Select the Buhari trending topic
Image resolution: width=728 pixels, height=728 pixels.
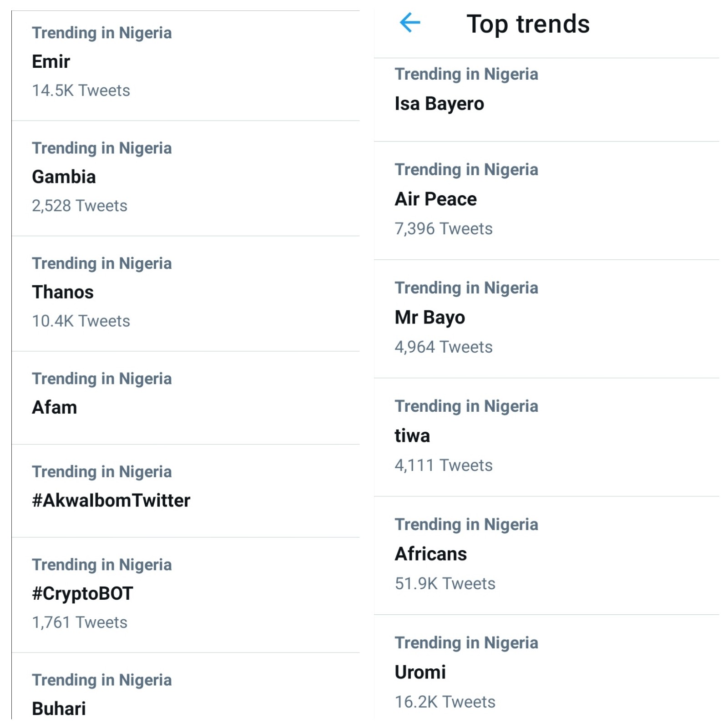point(59,708)
